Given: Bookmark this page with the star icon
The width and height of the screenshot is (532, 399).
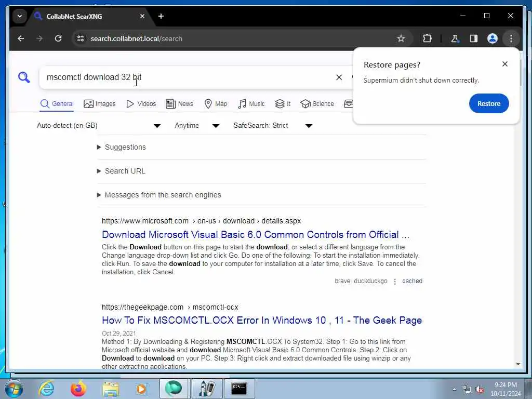Looking at the screenshot, I should coord(401,38).
